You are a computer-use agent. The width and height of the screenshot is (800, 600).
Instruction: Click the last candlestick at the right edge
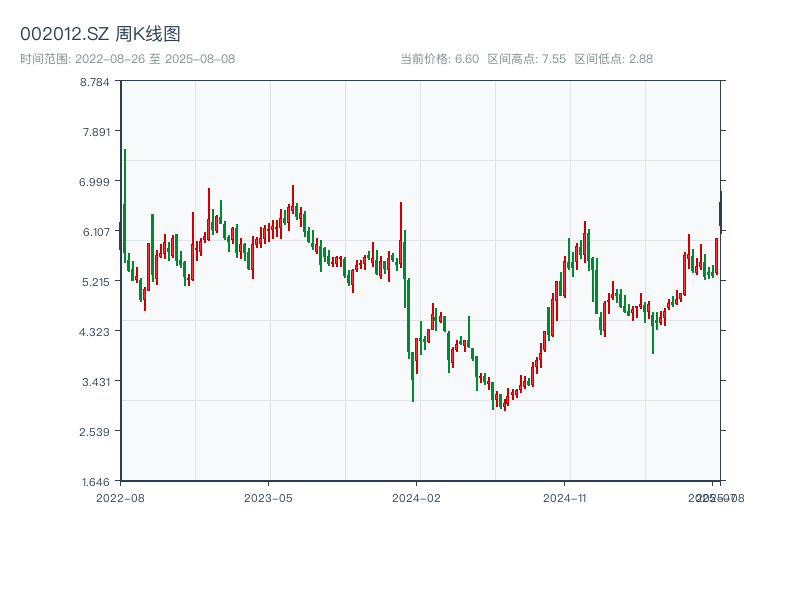[720, 212]
